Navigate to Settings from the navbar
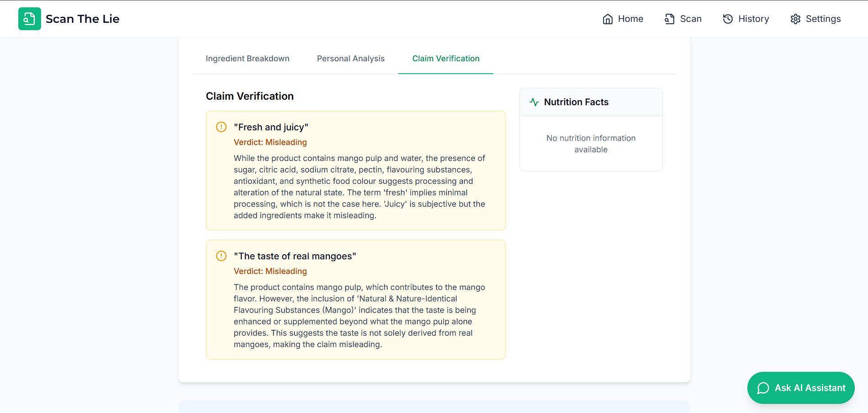Viewport: 868px width, 413px height. coord(823,19)
